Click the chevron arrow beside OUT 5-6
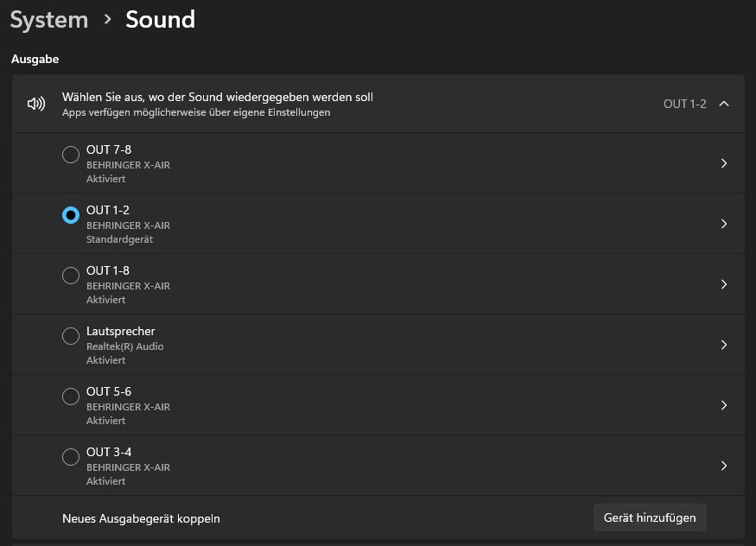Screen dimensions: 756x546 tap(724, 396)
